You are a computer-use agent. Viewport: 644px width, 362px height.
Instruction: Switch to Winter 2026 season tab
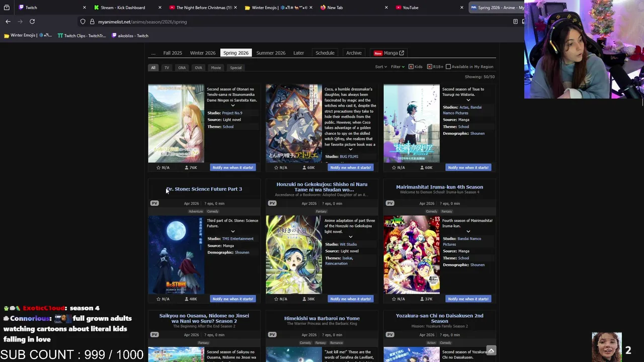pos(203,53)
